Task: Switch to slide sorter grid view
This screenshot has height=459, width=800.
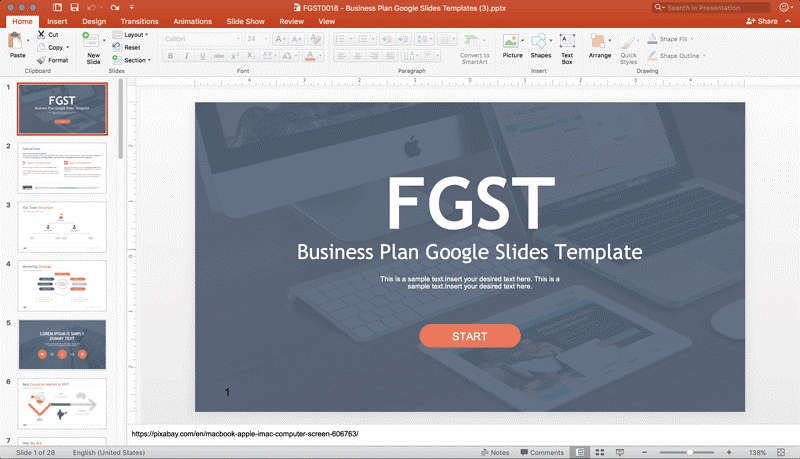Action: pyautogui.click(x=600, y=452)
